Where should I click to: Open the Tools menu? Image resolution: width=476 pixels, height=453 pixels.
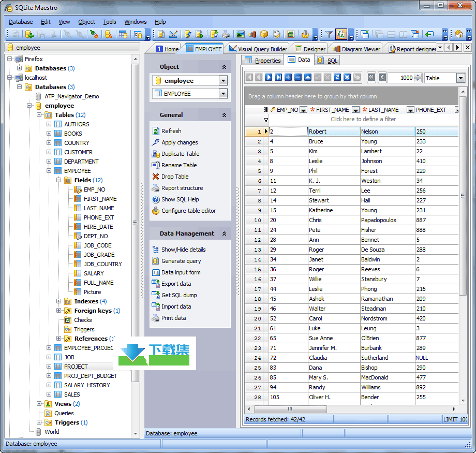coord(109,22)
